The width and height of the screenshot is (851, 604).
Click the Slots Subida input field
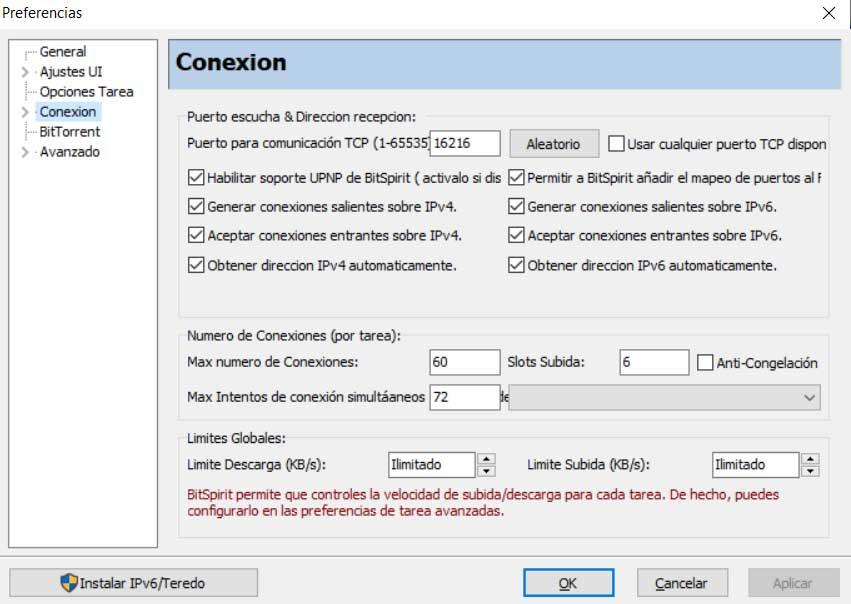pos(654,362)
